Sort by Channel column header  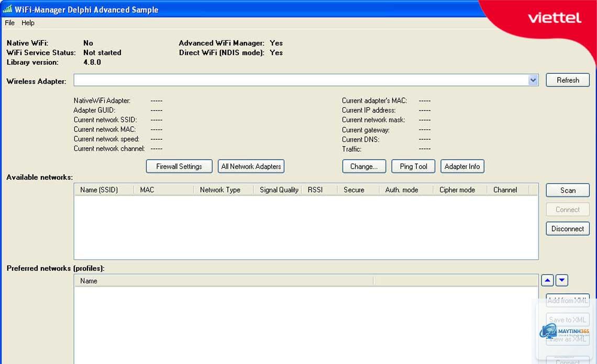click(508, 190)
